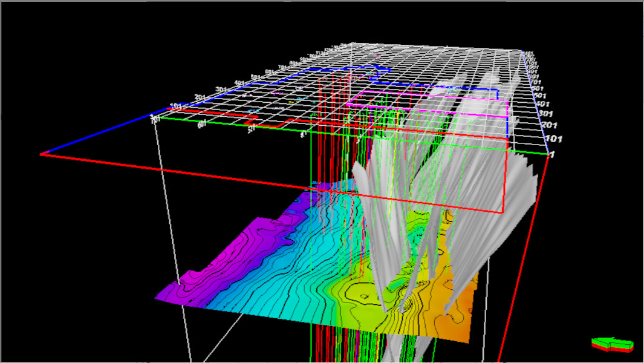
Task: Click the left corner vertex of the red rectangle
Action: 42,154
